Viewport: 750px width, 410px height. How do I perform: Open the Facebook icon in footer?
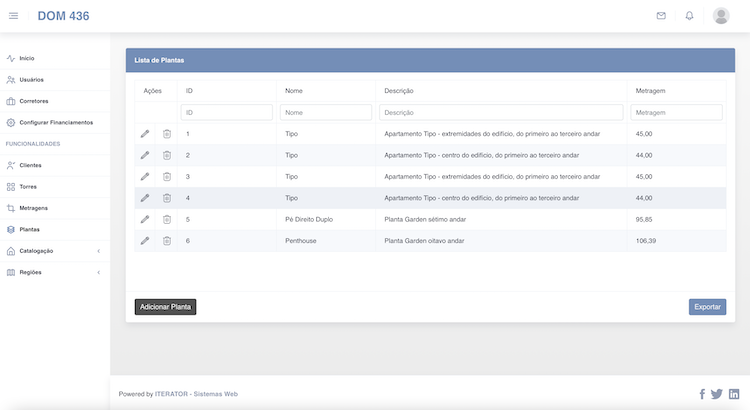(702, 394)
